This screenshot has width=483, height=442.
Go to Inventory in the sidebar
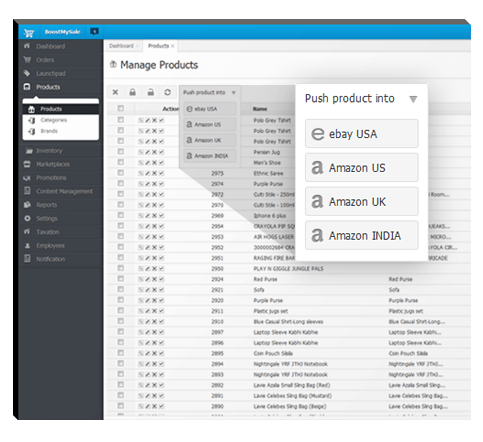[x=49, y=151]
